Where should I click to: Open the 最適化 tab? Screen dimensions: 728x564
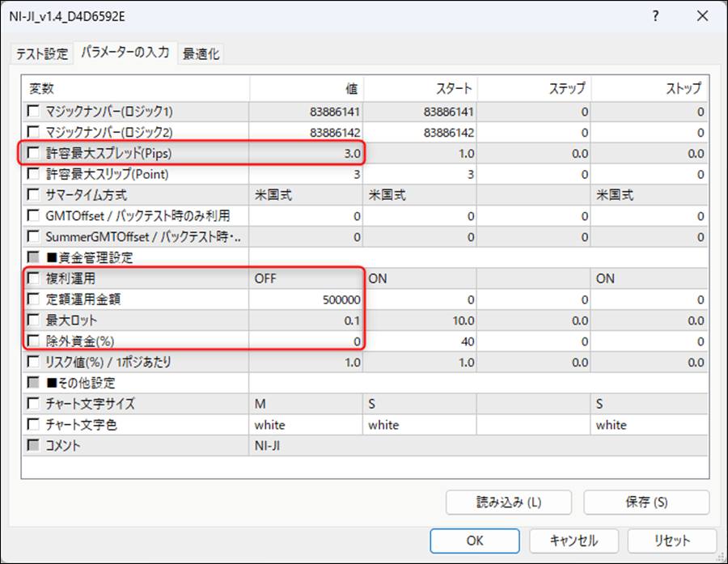tap(201, 53)
